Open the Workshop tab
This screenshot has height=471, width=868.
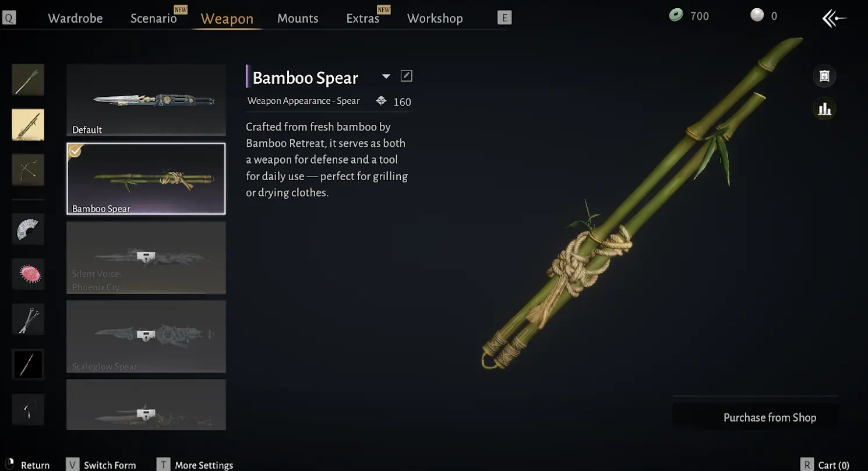435,18
